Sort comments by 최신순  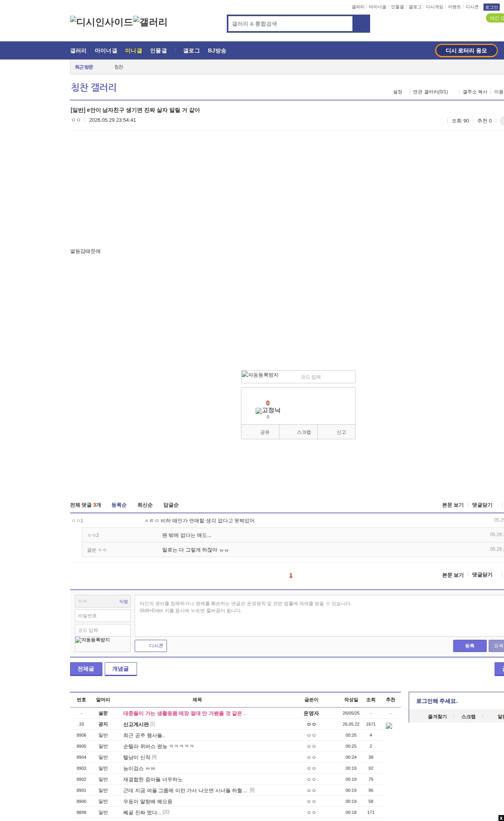pos(145,505)
